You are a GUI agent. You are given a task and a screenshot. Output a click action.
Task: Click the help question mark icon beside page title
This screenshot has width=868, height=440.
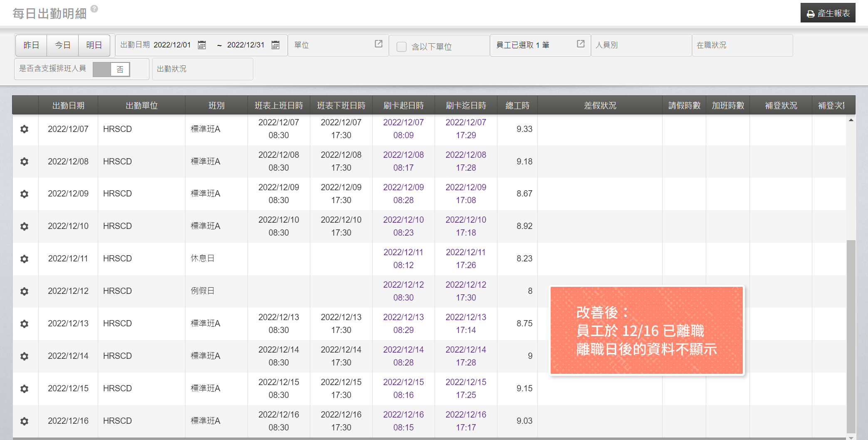[94, 9]
